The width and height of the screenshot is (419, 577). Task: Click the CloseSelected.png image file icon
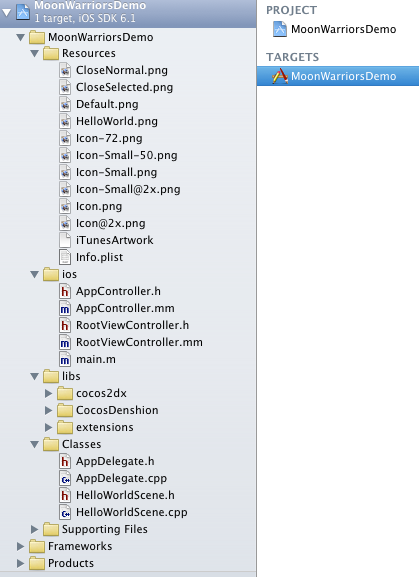tap(65, 87)
